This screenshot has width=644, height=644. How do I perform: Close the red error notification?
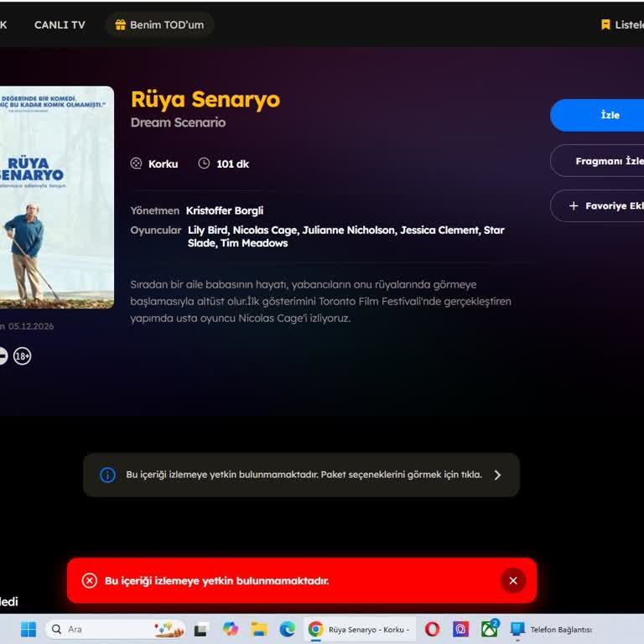513,580
